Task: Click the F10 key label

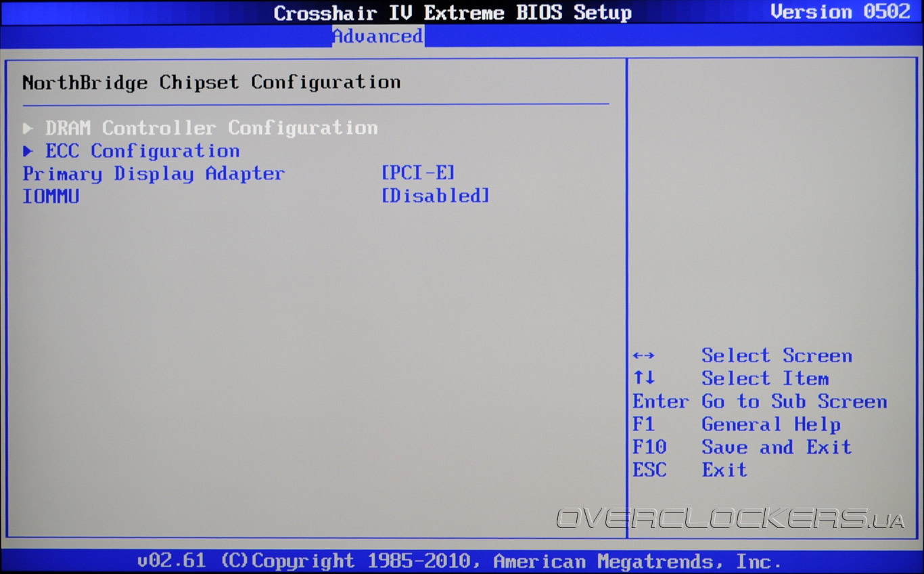Action: point(649,447)
